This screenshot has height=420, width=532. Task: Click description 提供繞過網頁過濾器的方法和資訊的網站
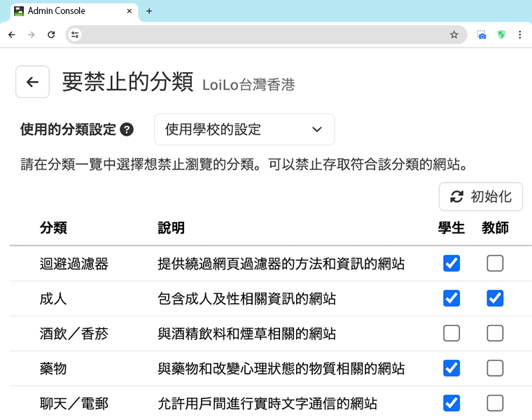[x=281, y=264]
